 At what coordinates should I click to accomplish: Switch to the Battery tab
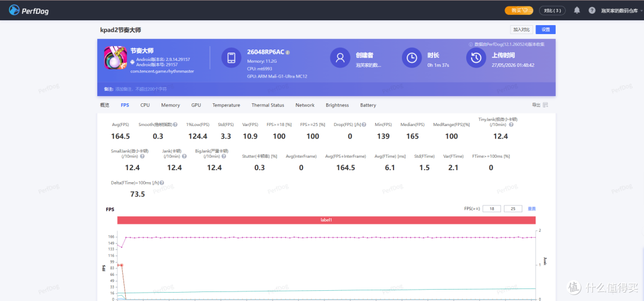click(368, 105)
